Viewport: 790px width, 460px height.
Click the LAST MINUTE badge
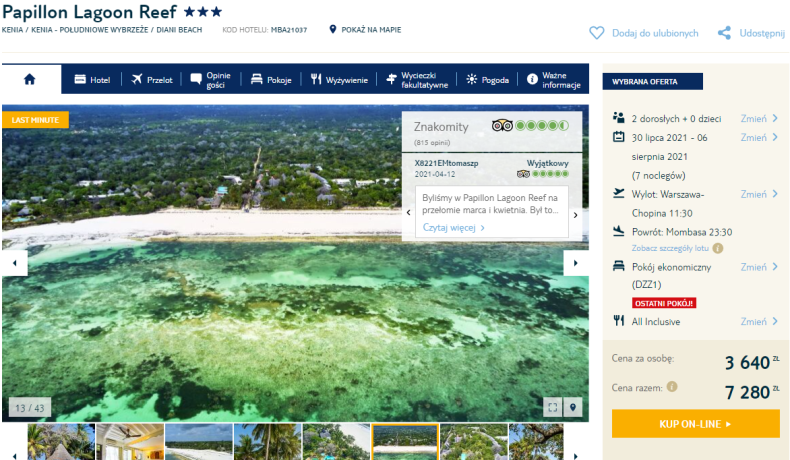click(35, 119)
